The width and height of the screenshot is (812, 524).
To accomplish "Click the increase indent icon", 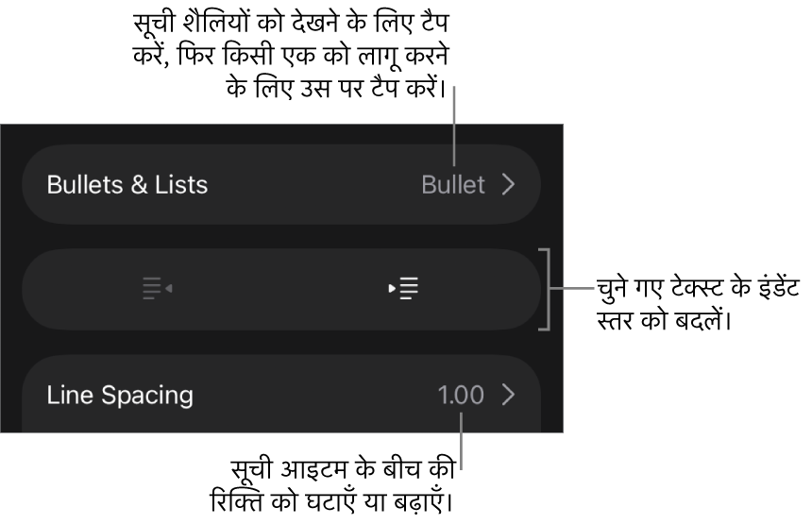I will [404, 289].
